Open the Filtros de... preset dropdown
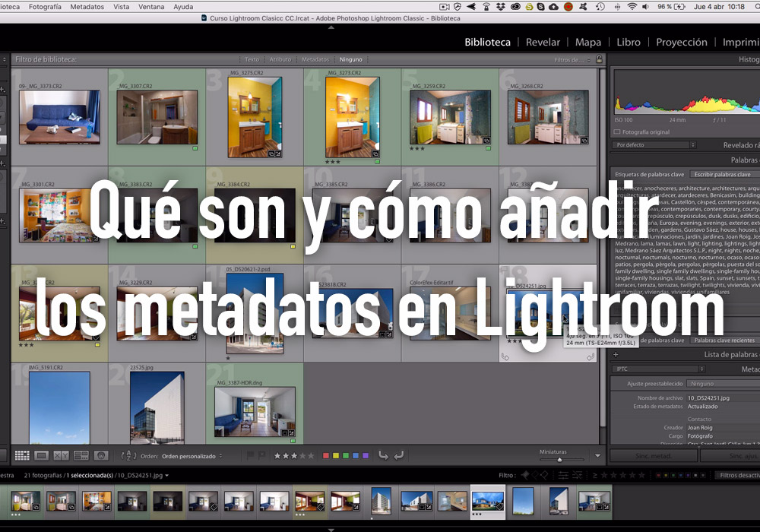The height and width of the screenshot is (532, 760). tap(572, 59)
